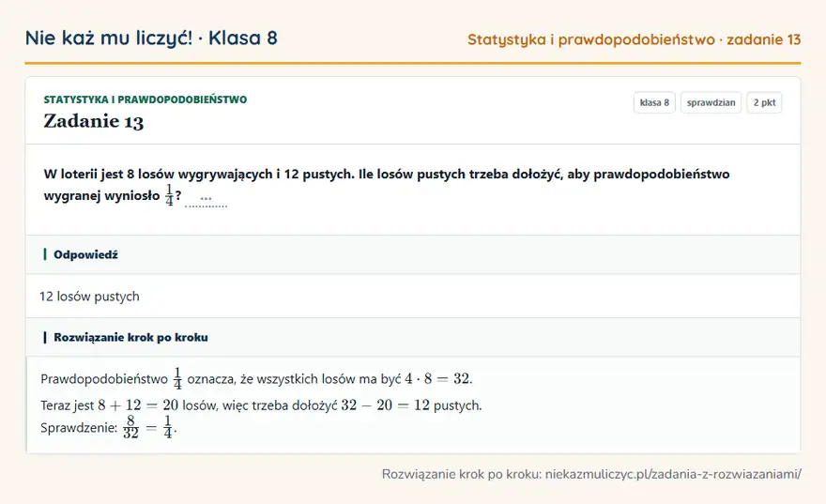Click the 'Nie każ mu liczyć! · Klasa 8' title

point(151,38)
